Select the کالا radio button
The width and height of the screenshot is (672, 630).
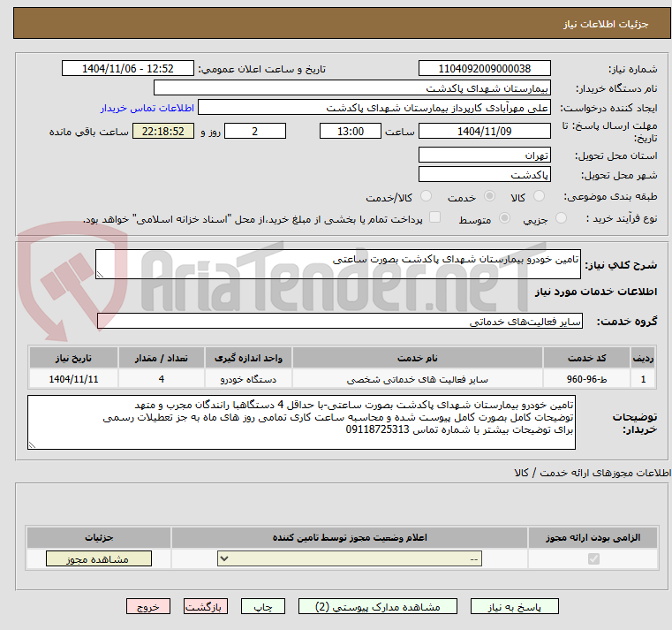pyautogui.click(x=539, y=196)
